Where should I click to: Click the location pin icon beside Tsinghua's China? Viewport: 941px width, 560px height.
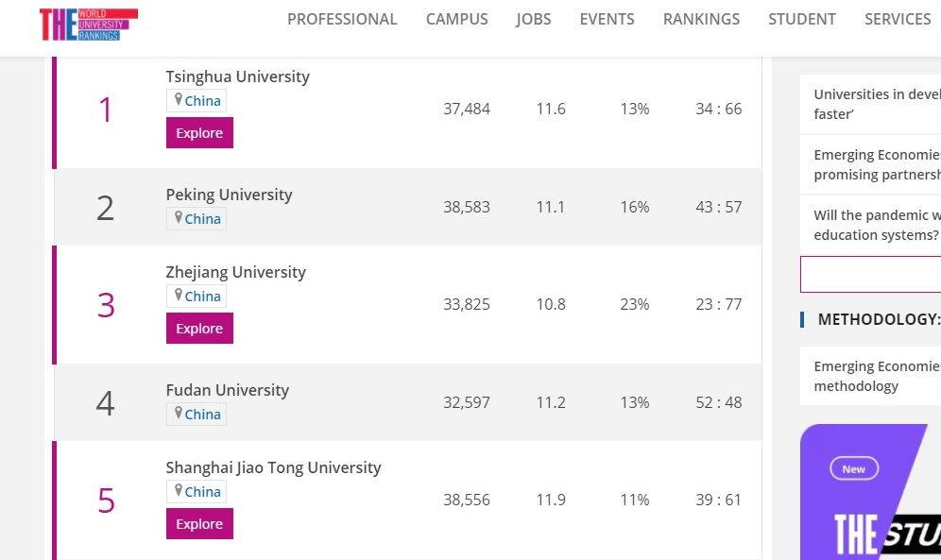pyautogui.click(x=178, y=100)
